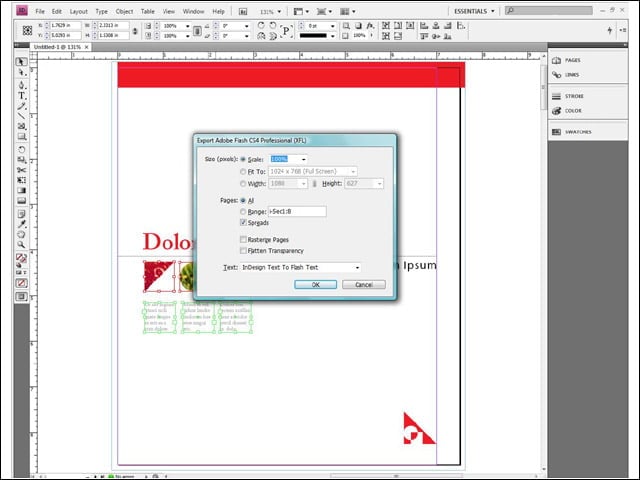Viewport: 640px width, 480px height.
Task: Select the Scale radio button
Action: (243, 159)
